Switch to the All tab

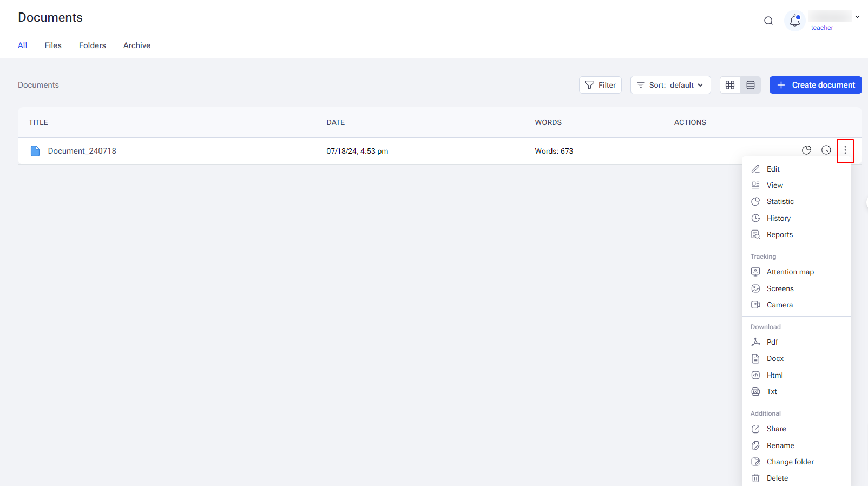23,45
